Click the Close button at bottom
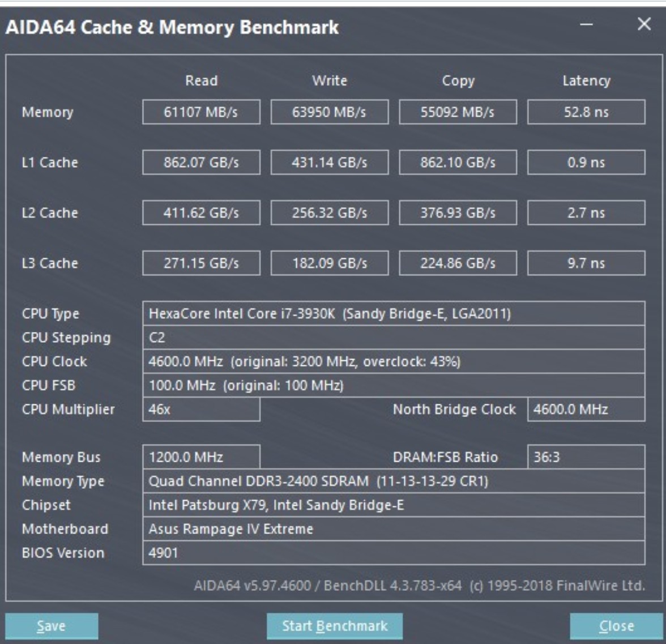Viewport: 666px width, 644px height. 616,626
